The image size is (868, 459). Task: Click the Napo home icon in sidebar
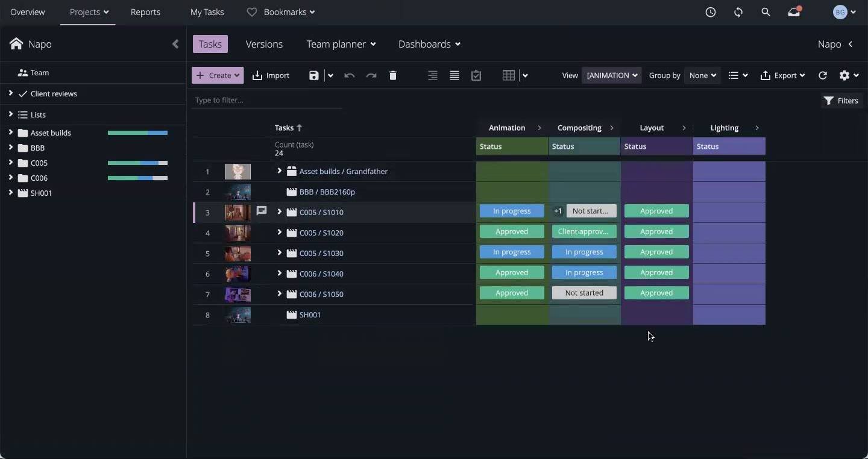click(x=16, y=44)
